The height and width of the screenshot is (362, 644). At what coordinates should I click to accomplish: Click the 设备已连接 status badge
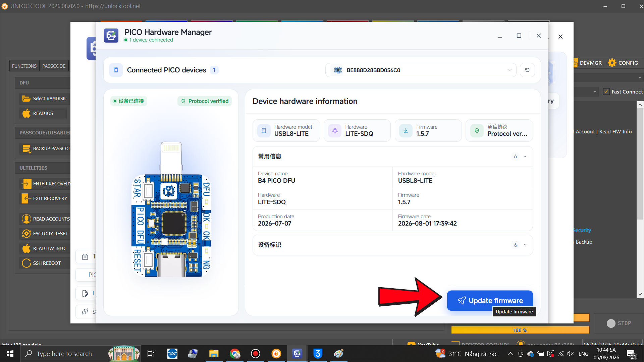(x=129, y=101)
